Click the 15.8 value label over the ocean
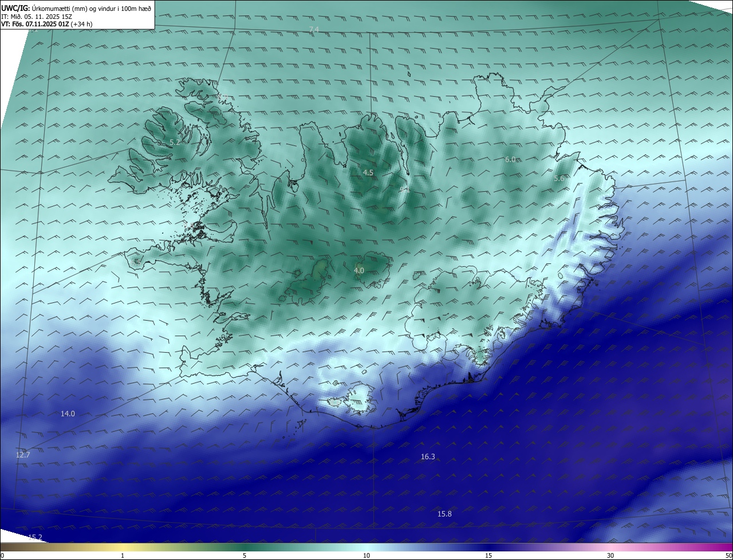 (x=444, y=514)
